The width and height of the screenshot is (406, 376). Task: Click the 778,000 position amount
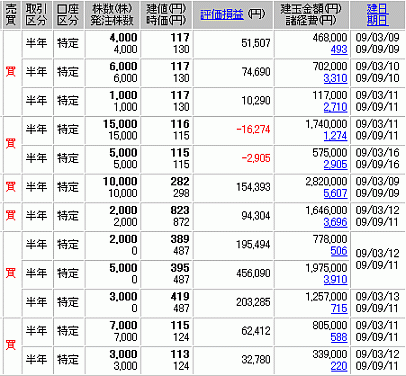click(x=330, y=239)
